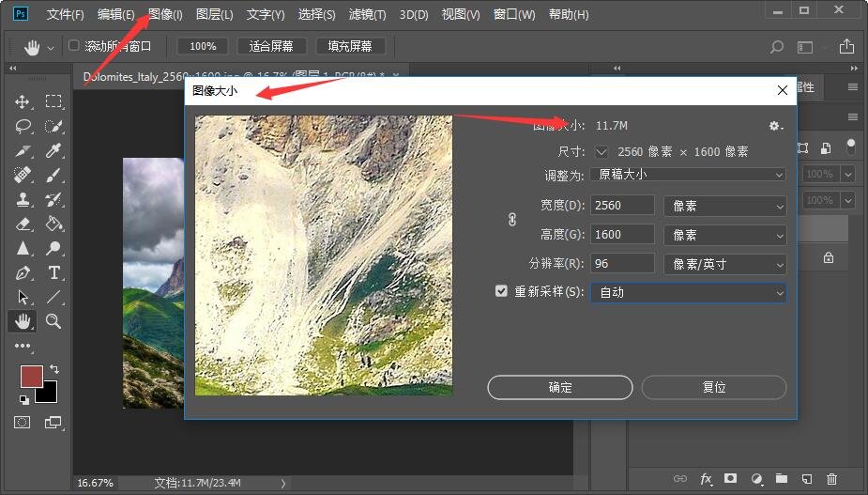Select the Eraser tool

pyautogui.click(x=23, y=224)
